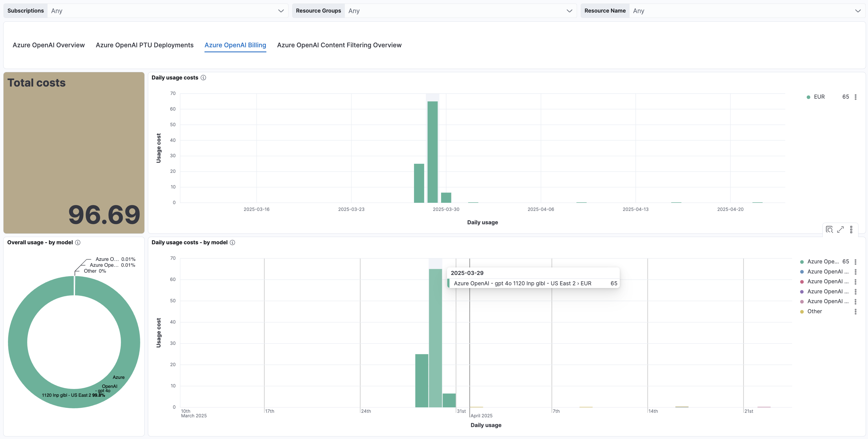Click the info icon next to Daily usage costs

[203, 77]
